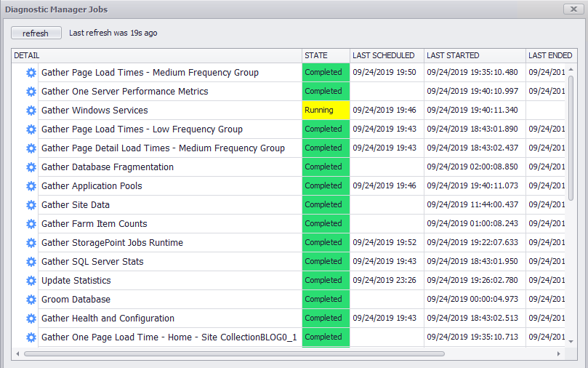Select 'Gather Database Fragmentation' job name
Viewport: 588px width, 368px height.
pos(108,167)
